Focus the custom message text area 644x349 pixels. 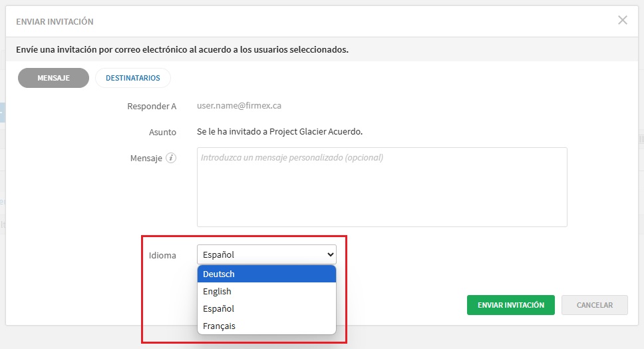pyautogui.click(x=382, y=187)
